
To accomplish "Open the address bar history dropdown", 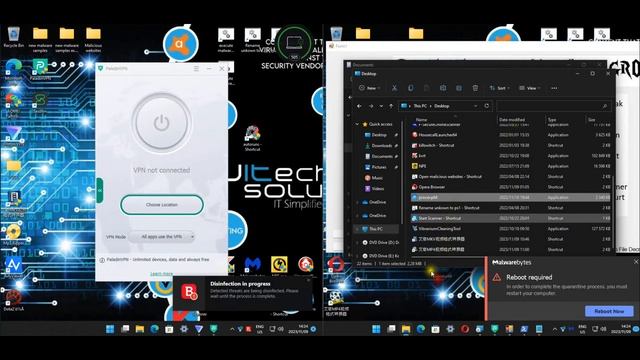I will pyautogui.click(x=476, y=106).
